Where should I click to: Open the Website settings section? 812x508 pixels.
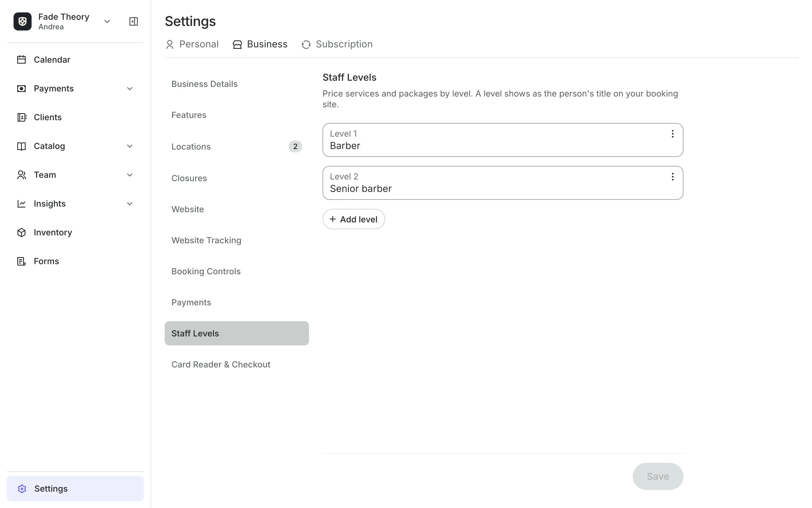[237, 209]
